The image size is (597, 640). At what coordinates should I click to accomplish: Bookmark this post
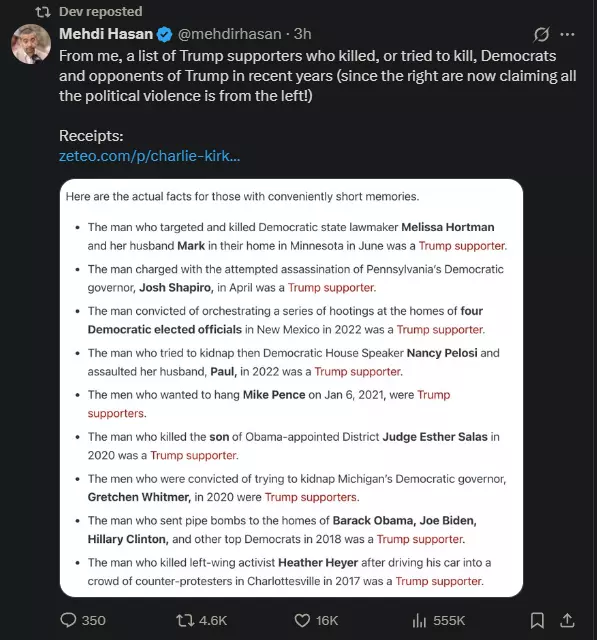click(x=537, y=620)
